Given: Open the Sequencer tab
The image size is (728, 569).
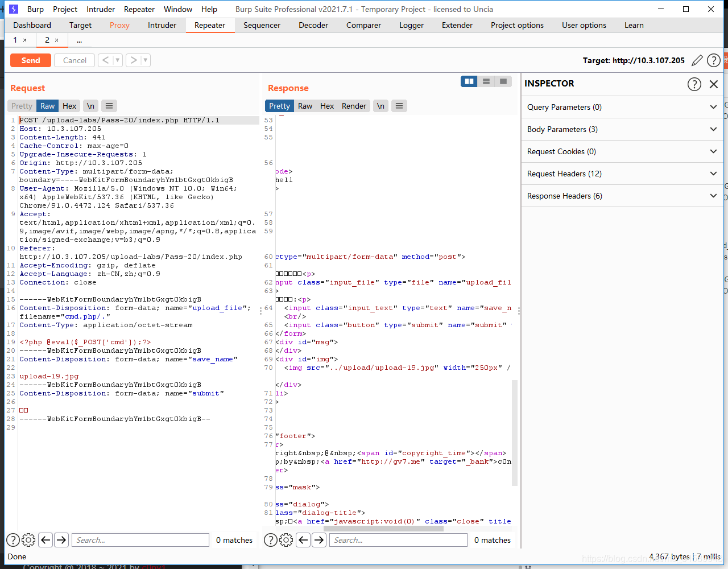Looking at the screenshot, I should pyautogui.click(x=262, y=25).
